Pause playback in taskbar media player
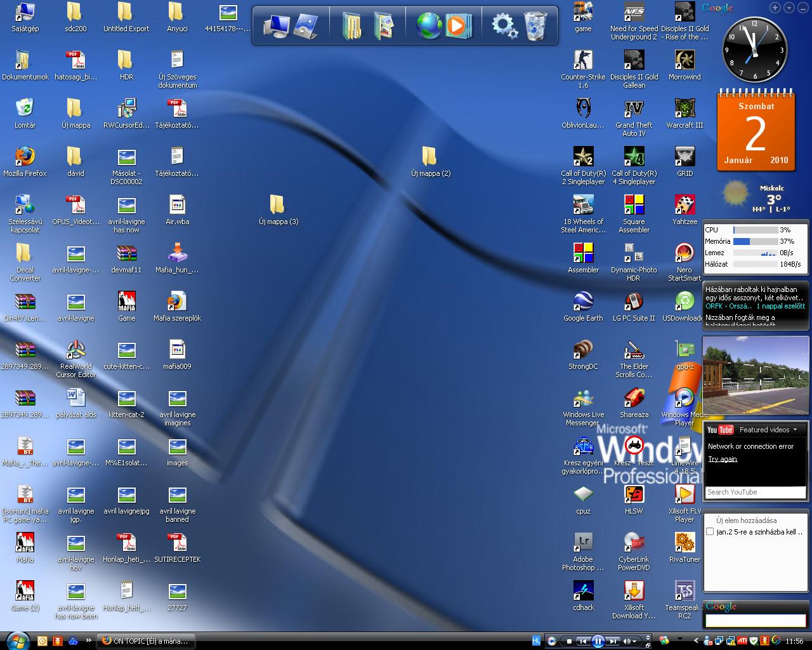This screenshot has height=650, width=812. click(598, 641)
